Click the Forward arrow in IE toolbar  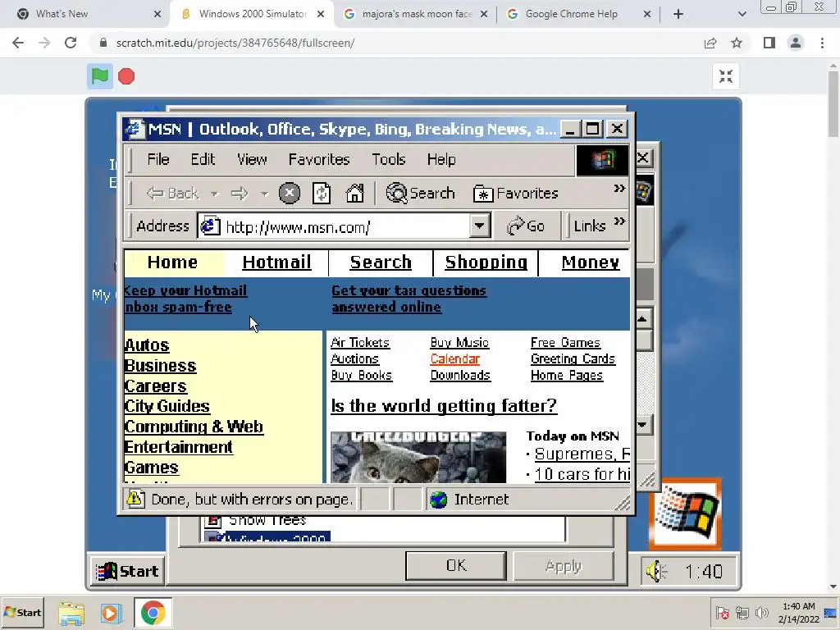(x=240, y=194)
